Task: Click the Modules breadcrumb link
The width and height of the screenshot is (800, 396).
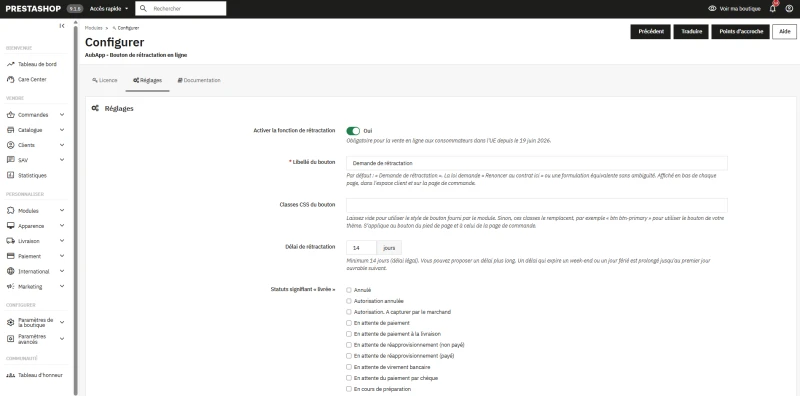Action: [x=93, y=28]
